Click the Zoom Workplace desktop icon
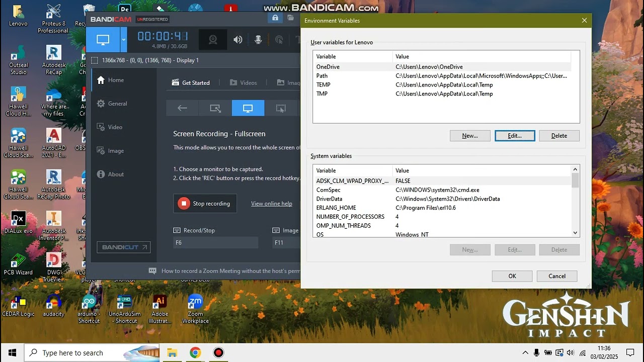This screenshot has width=644, height=362. coord(195,309)
